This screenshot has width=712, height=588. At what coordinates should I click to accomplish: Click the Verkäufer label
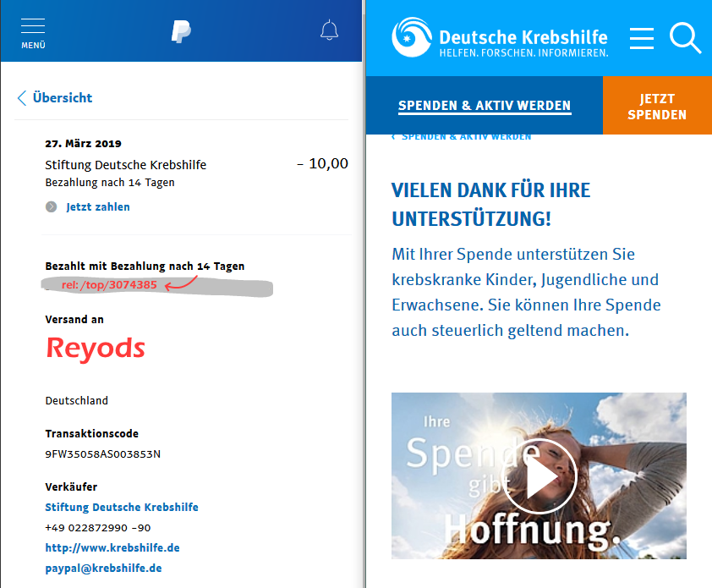point(71,487)
